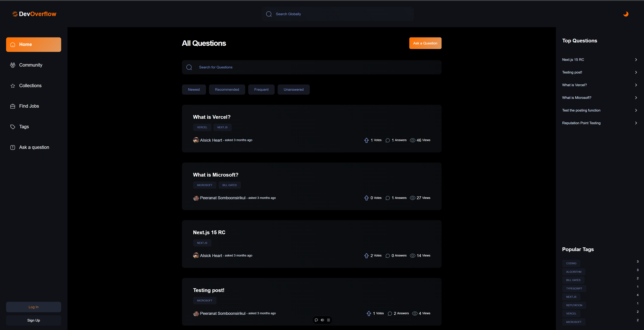
Task: Click the Community people icon in sidebar
Action: click(x=13, y=65)
